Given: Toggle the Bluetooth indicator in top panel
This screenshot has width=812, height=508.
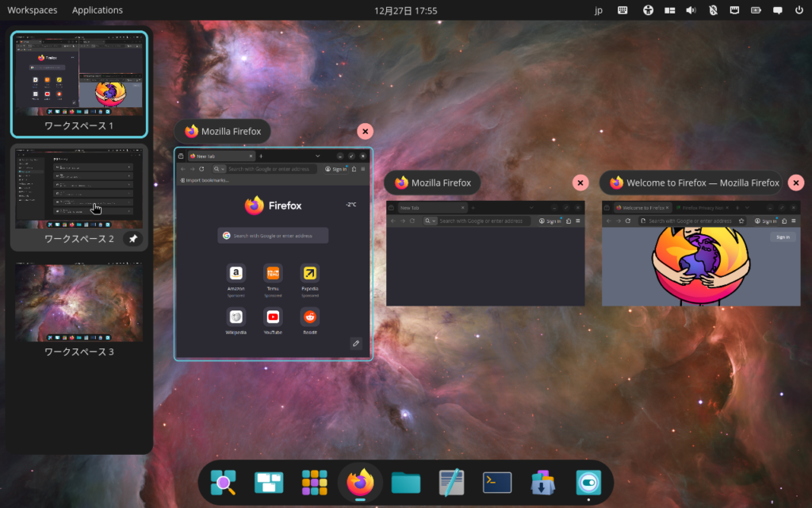Looking at the screenshot, I should click(x=713, y=10).
